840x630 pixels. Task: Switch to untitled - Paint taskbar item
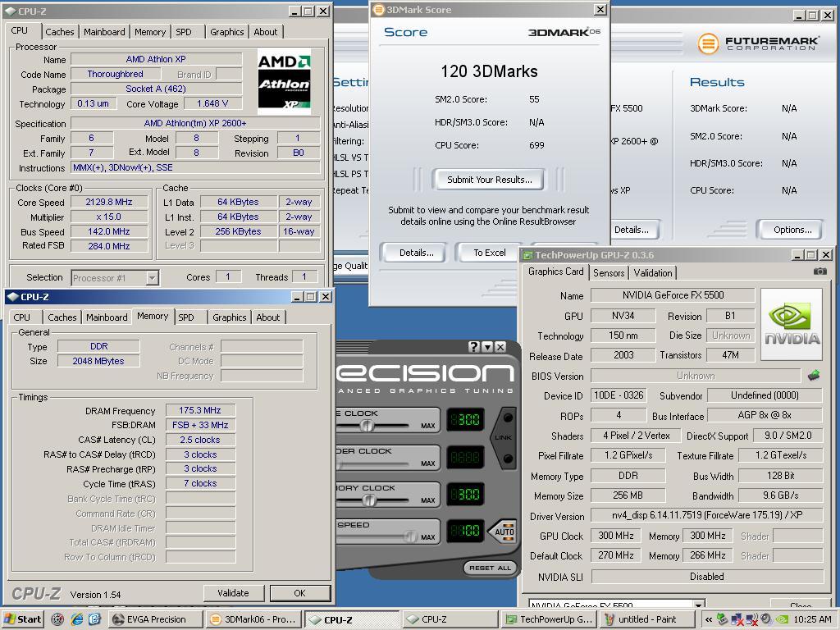(646, 619)
